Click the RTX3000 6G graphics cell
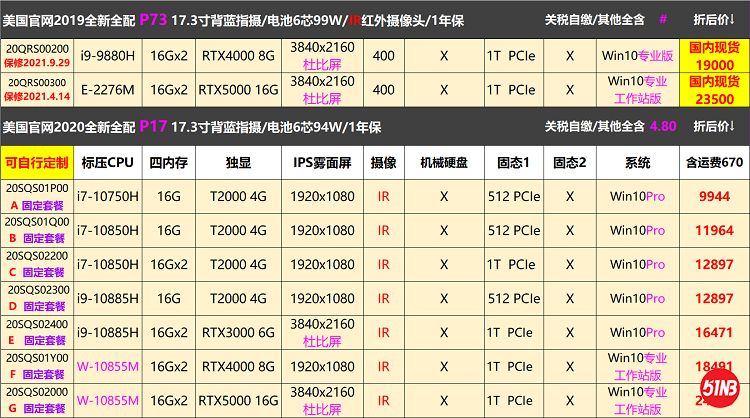Image resolution: width=750 pixels, height=418 pixels. click(237, 333)
